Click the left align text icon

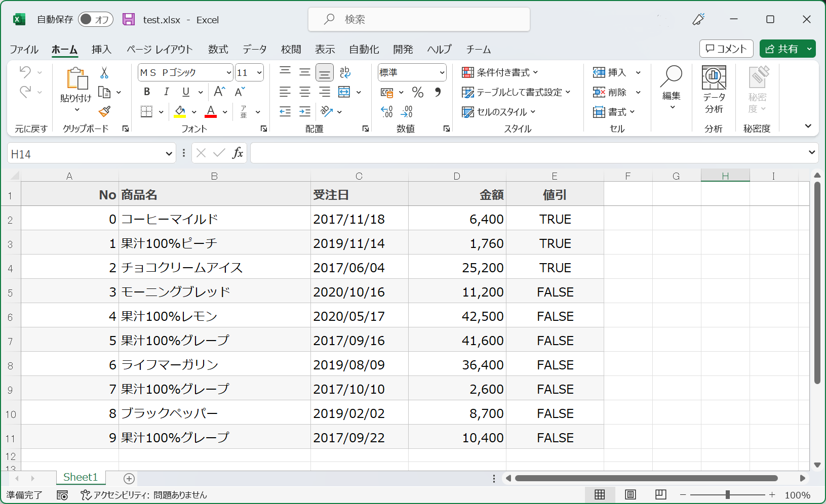pos(285,92)
